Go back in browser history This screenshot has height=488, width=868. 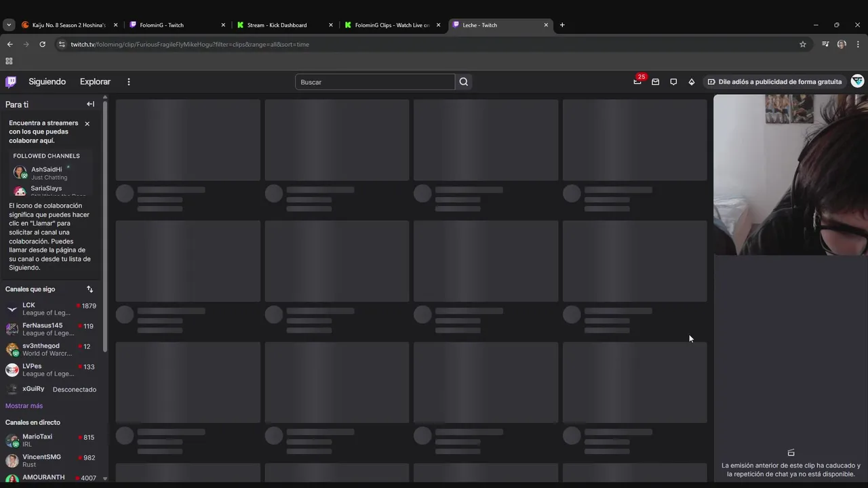(9, 44)
